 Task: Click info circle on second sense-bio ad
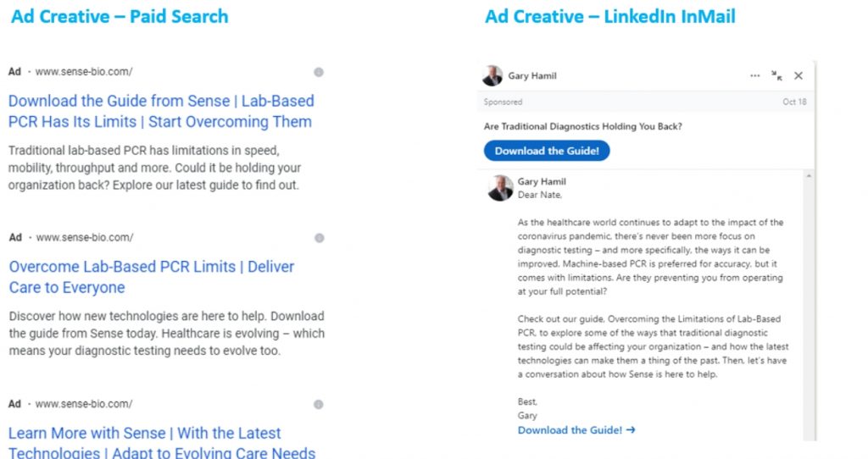(x=320, y=238)
